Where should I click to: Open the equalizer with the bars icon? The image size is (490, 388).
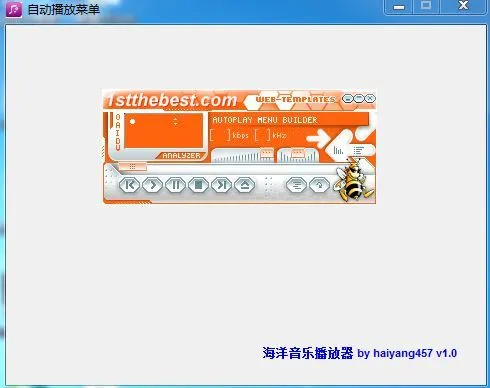338,151
